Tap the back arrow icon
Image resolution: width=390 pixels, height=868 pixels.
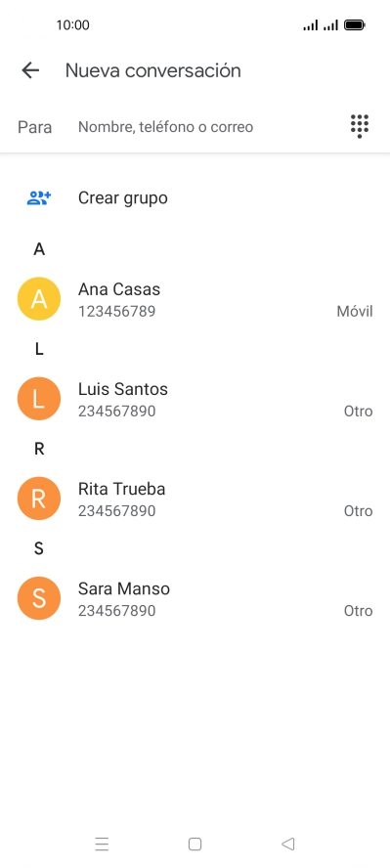coord(30,70)
